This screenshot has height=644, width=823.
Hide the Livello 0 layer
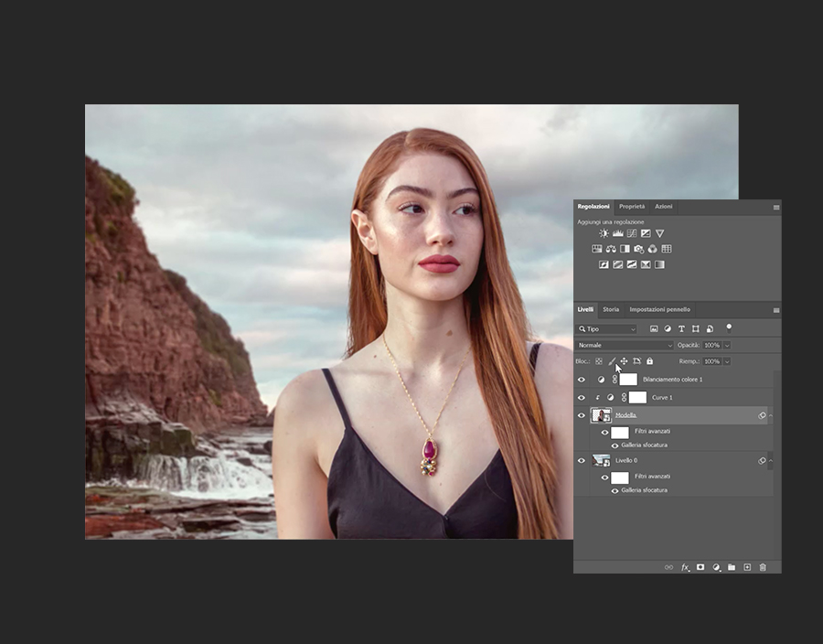coord(582,461)
